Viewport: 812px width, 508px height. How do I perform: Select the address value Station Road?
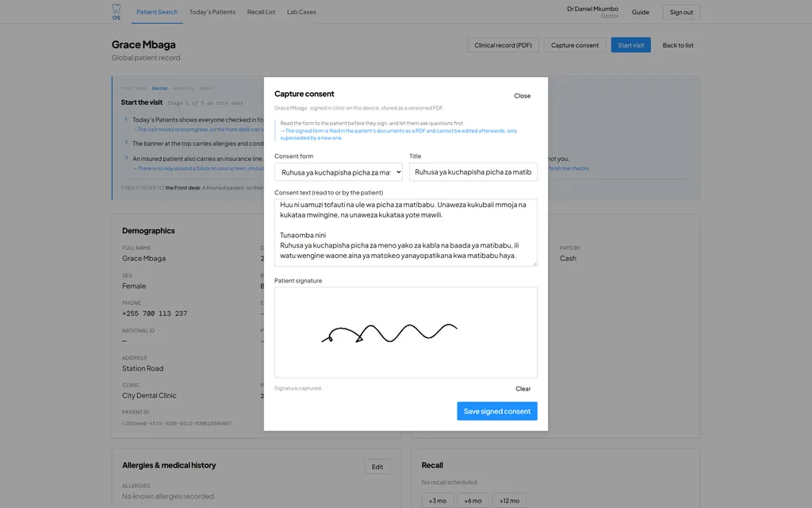[143, 368]
